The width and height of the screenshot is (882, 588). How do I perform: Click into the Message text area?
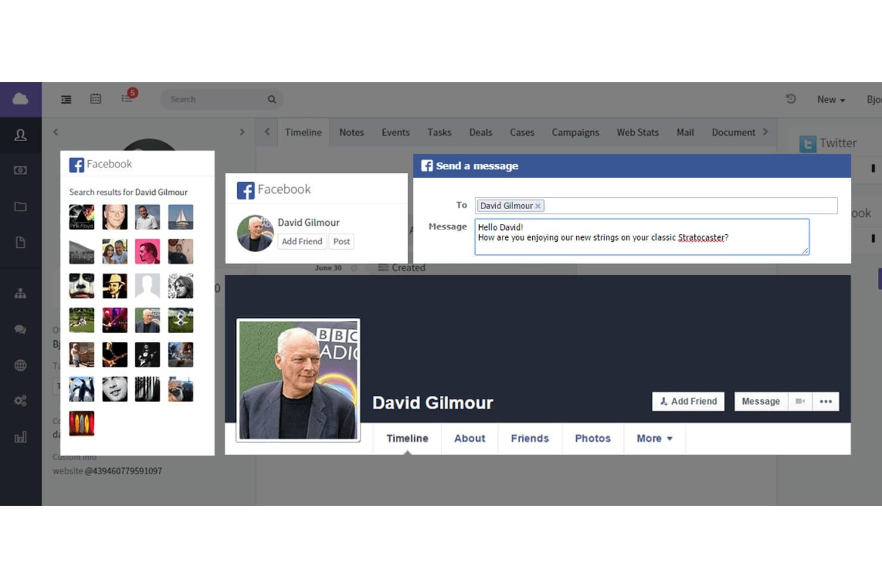tap(642, 237)
